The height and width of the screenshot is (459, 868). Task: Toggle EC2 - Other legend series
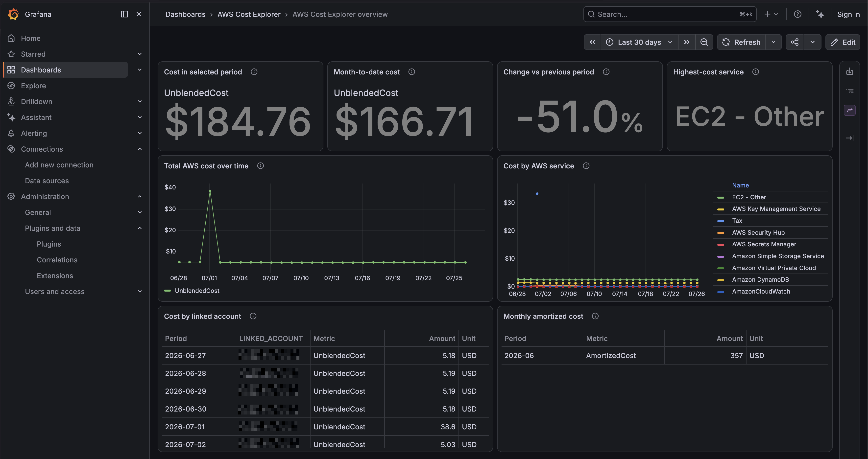(x=749, y=197)
